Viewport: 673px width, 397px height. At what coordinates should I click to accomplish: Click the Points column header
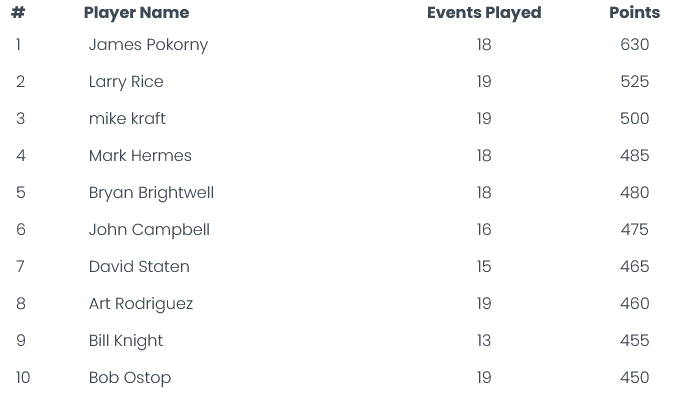pos(634,12)
